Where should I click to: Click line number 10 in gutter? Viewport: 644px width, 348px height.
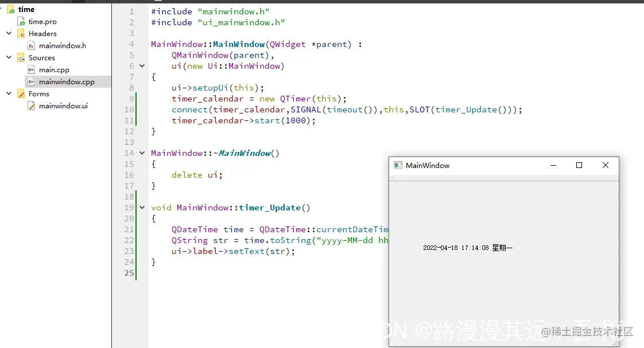click(x=129, y=110)
